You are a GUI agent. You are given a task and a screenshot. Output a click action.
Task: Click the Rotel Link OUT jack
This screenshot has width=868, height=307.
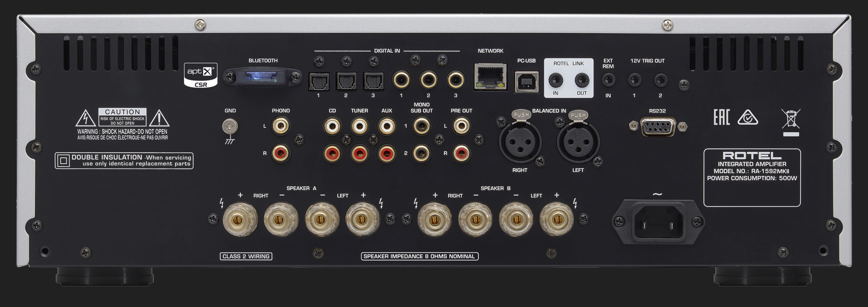pos(582,80)
